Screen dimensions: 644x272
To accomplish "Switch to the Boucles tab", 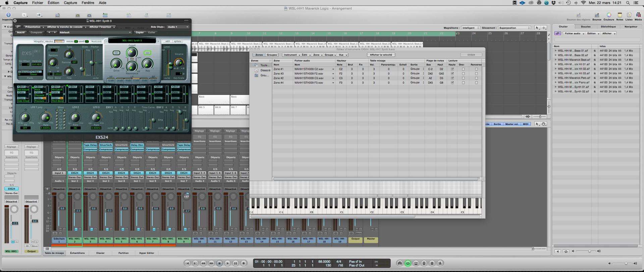I will pyautogui.click(x=586, y=27).
